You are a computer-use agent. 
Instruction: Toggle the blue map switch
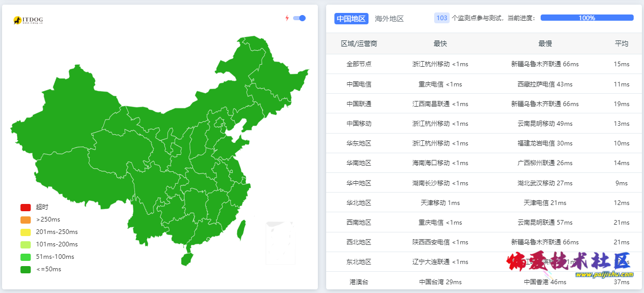tap(299, 18)
